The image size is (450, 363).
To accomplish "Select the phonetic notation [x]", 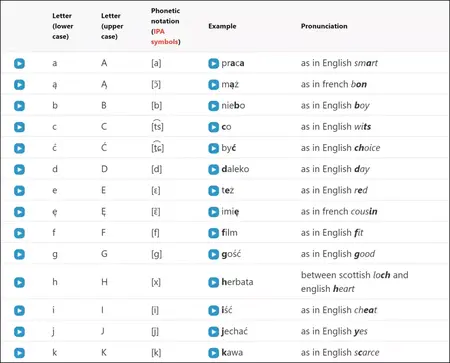I will 156,282.
